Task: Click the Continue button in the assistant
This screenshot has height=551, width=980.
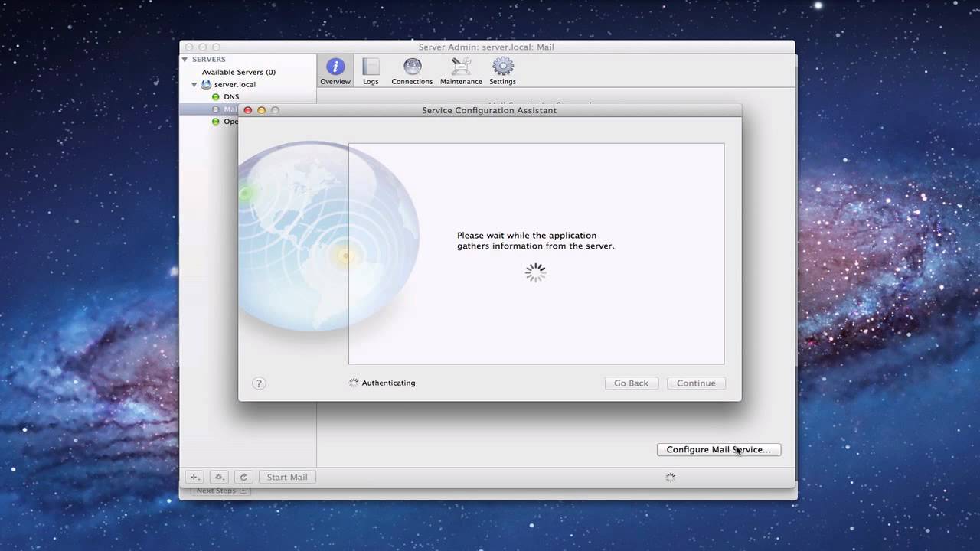Action: 696,383
